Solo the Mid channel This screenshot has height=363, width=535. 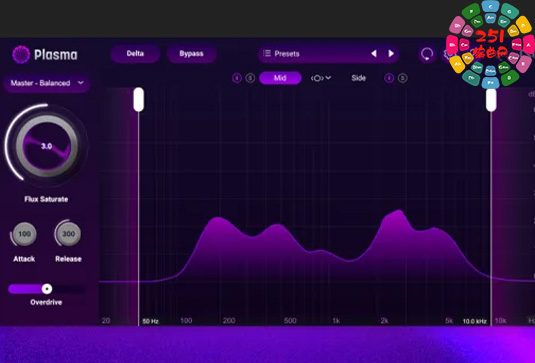coord(250,78)
